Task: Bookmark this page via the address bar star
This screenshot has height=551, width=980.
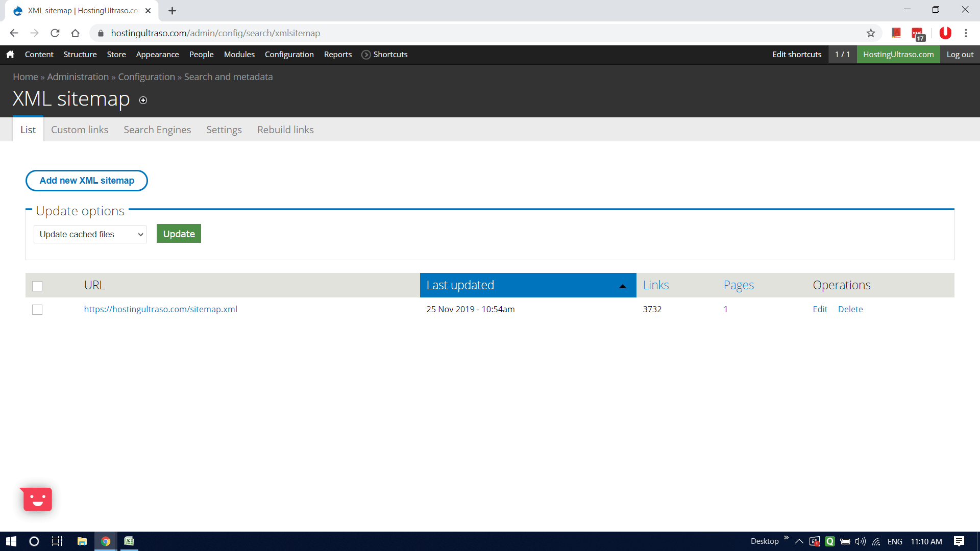Action: pyautogui.click(x=871, y=33)
